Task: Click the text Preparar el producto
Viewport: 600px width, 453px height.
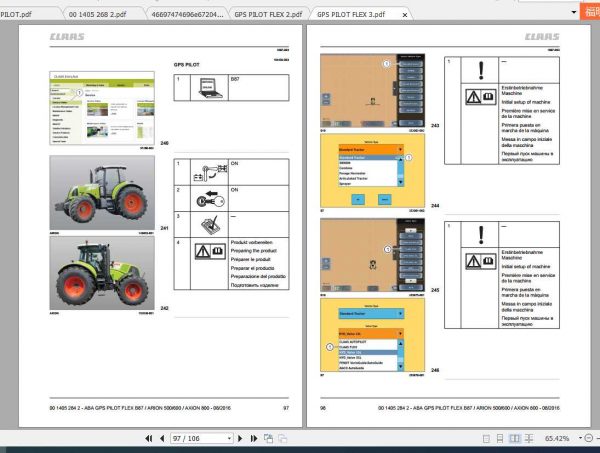Action: point(253,268)
